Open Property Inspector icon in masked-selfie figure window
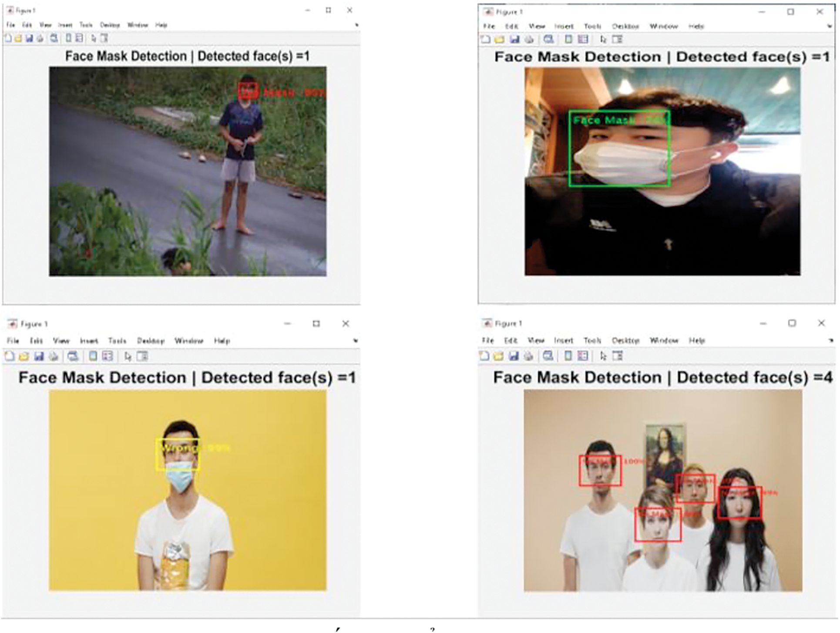This screenshot has height=633, width=840. coord(618,40)
